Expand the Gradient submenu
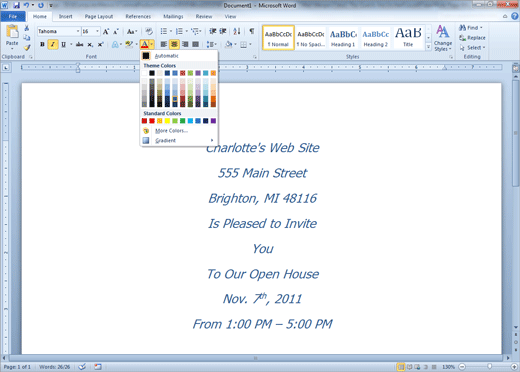 coord(179,141)
